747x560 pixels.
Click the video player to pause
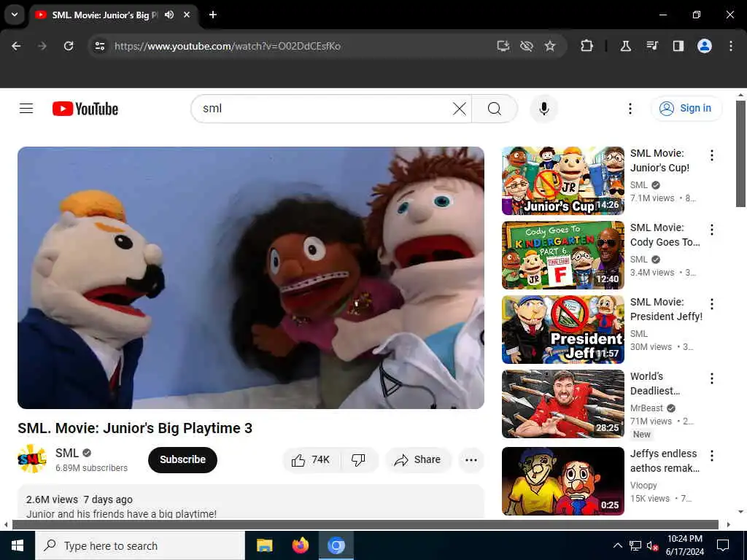(251, 278)
